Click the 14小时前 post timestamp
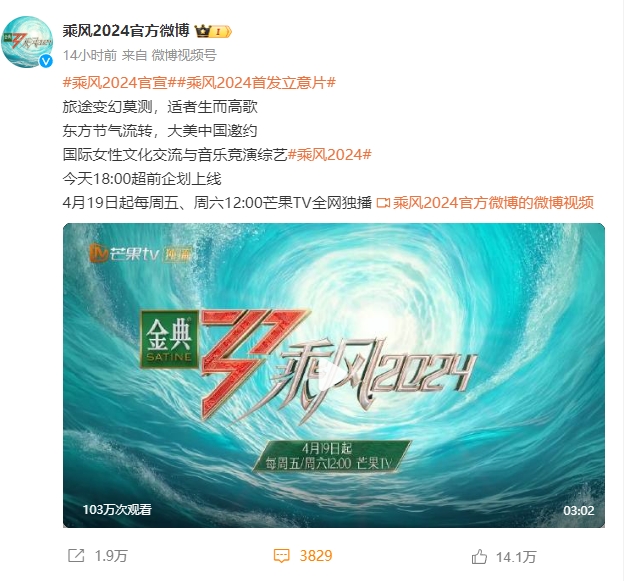The image size is (624, 581). (x=90, y=55)
